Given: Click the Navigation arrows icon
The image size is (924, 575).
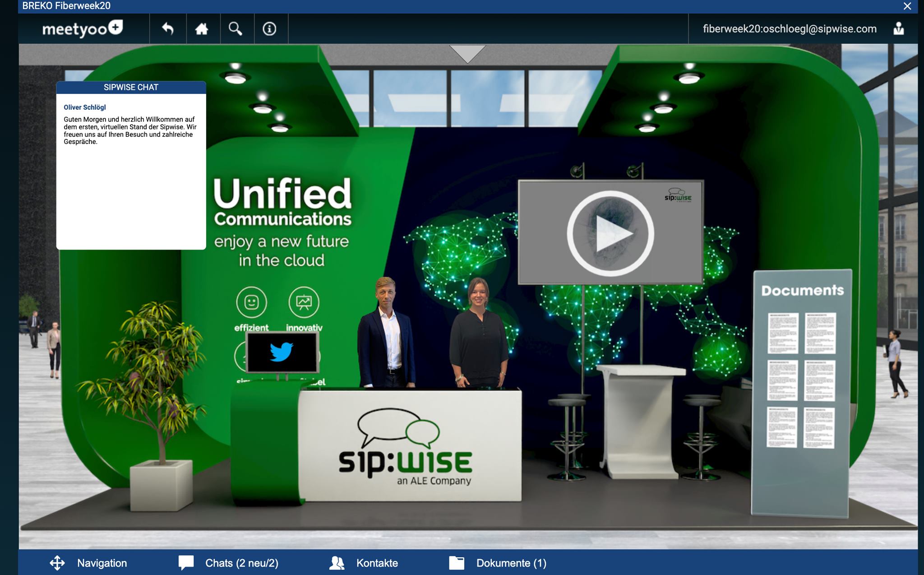Looking at the screenshot, I should pyautogui.click(x=57, y=563).
